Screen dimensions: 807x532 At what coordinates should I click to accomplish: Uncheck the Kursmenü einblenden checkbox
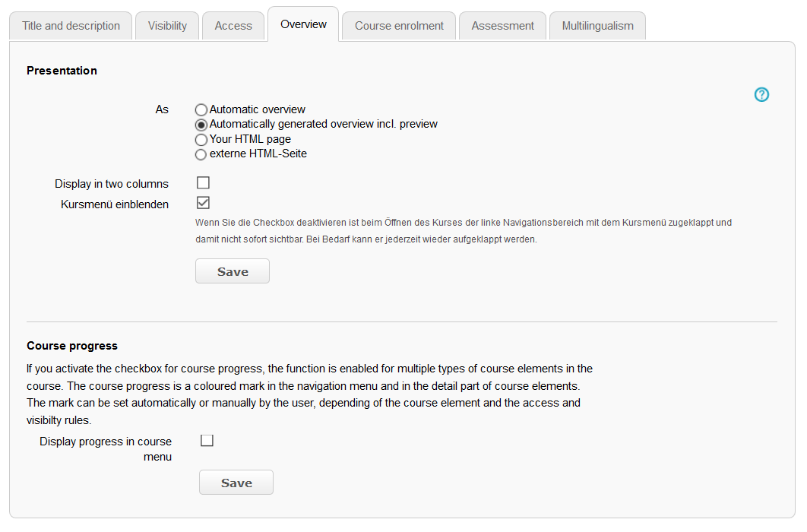203,202
